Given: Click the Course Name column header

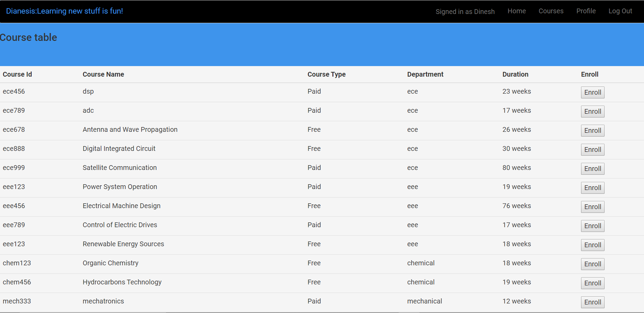Looking at the screenshot, I should click(103, 74).
